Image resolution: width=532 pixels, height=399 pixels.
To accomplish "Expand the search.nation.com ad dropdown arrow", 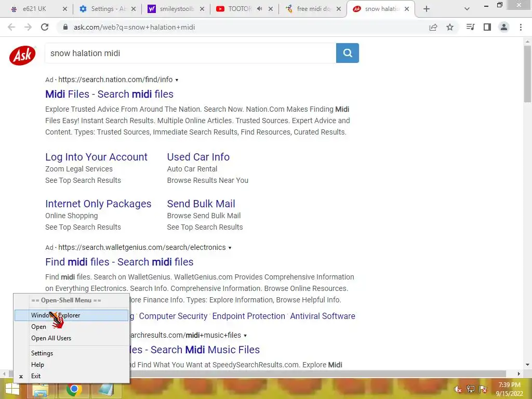I will coord(177,80).
